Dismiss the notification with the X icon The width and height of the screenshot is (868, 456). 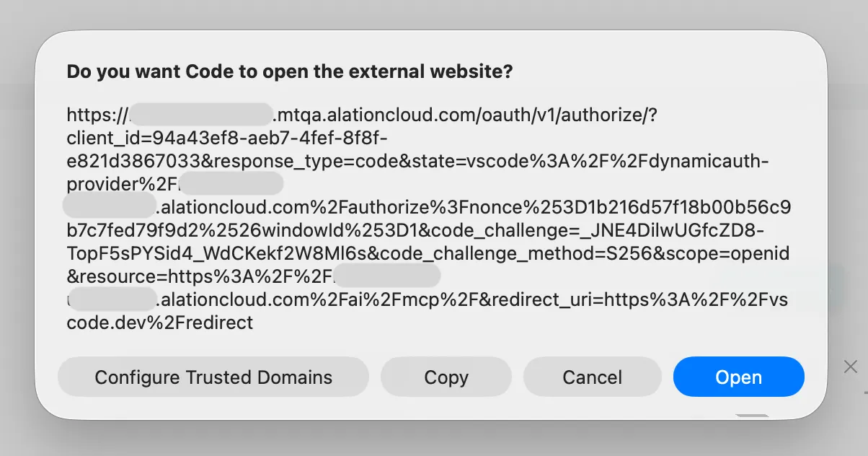pos(851,367)
